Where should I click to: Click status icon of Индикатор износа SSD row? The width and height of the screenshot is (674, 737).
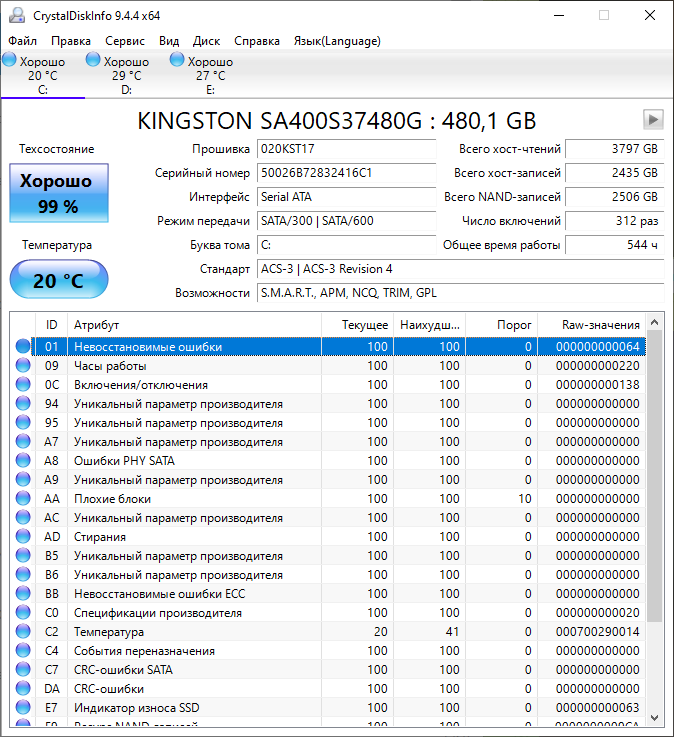pyautogui.click(x=23, y=707)
